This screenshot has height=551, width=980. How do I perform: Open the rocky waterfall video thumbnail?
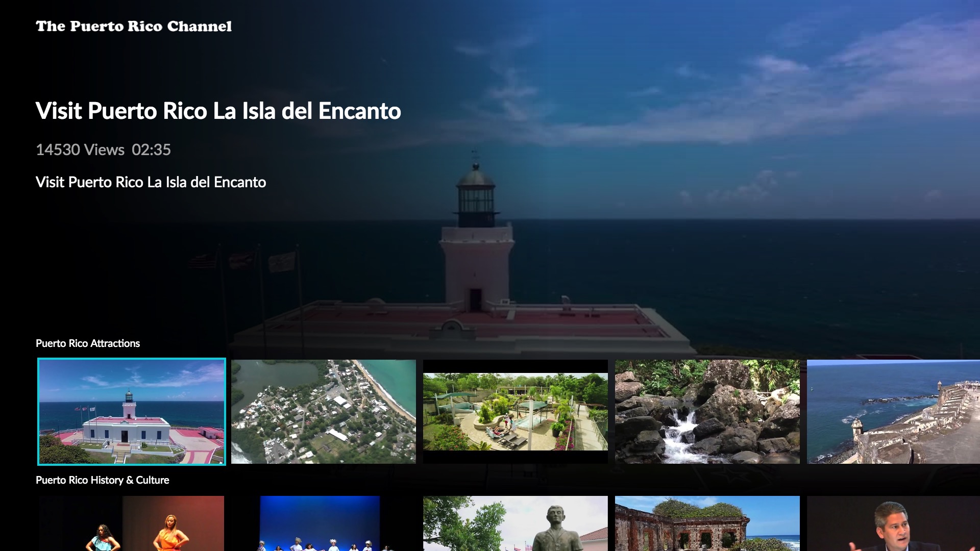tap(707, 412)
